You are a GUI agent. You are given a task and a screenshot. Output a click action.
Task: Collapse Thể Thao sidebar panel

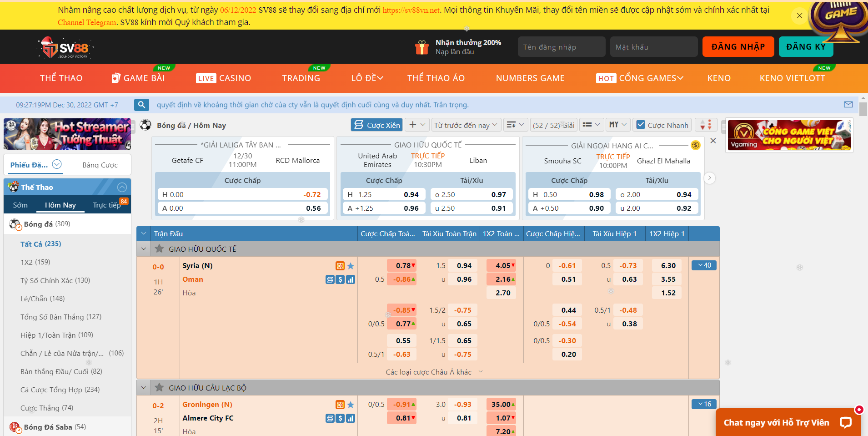coord(122,187)
